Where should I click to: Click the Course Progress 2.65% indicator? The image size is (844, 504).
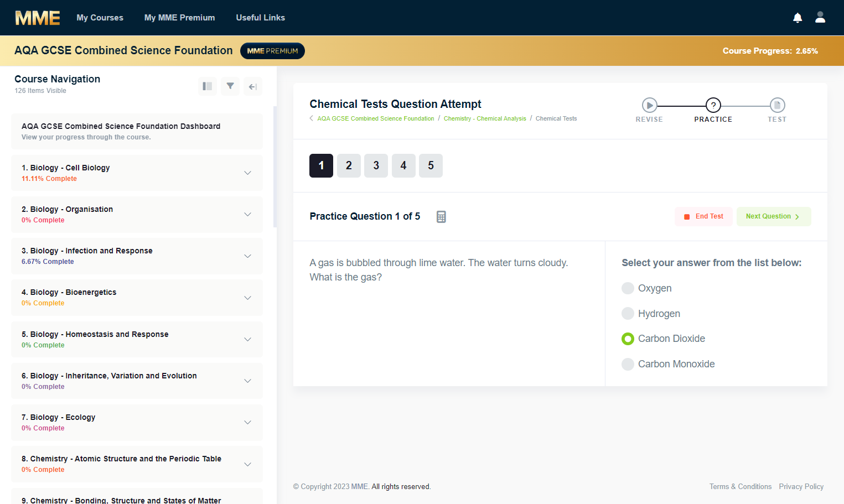point(770,51)
